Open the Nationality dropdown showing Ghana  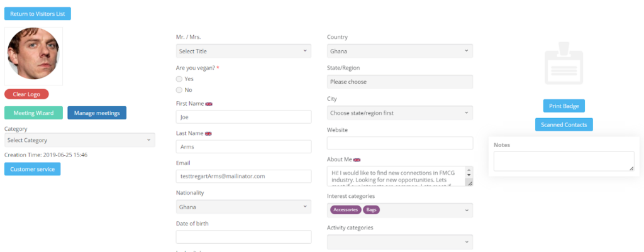pos(243,207)
